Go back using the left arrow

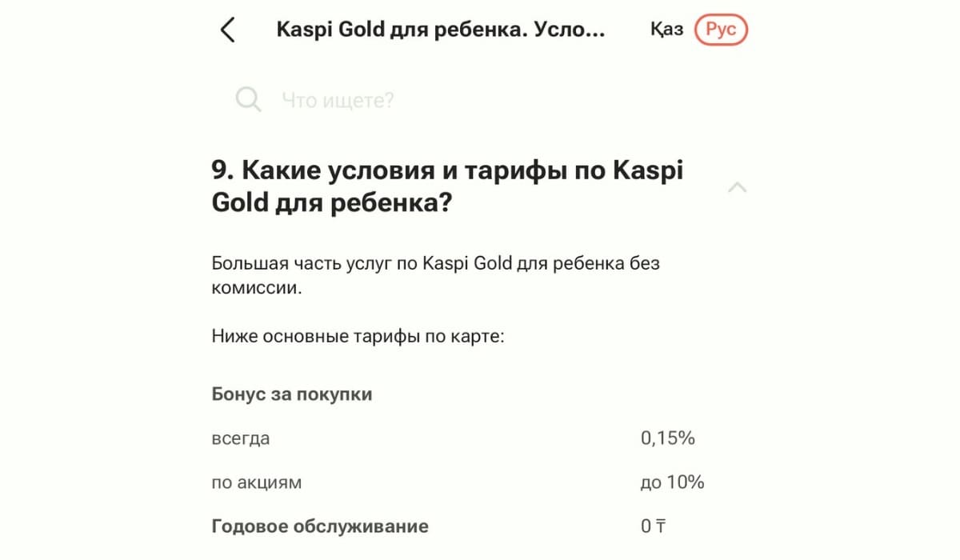click(228, 30)
